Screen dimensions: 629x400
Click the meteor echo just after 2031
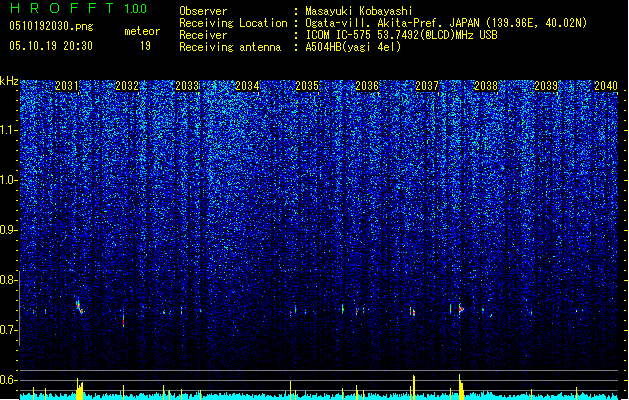(79, 307)
